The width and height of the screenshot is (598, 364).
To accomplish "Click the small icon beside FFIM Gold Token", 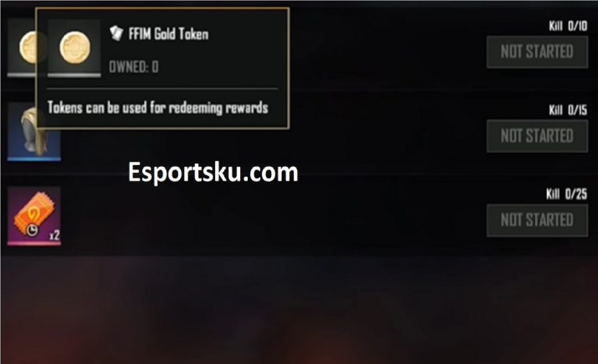I will click(x=116, y=33).
